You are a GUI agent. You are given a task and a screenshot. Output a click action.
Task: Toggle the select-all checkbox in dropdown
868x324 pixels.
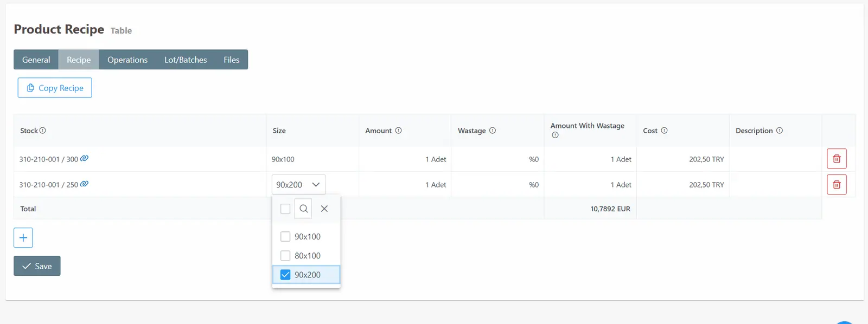tap(285, 209)
